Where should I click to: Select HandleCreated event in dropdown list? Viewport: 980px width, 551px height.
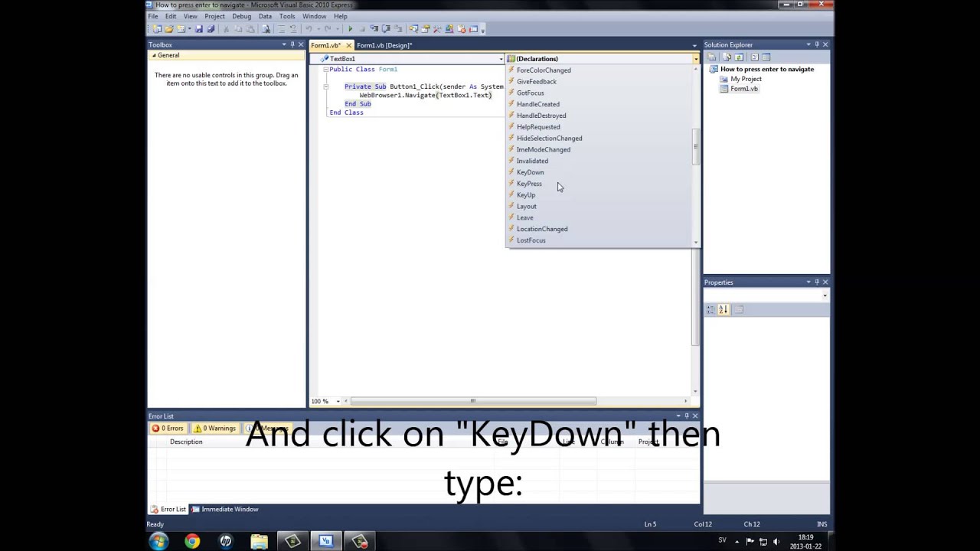tap(537, 104)
